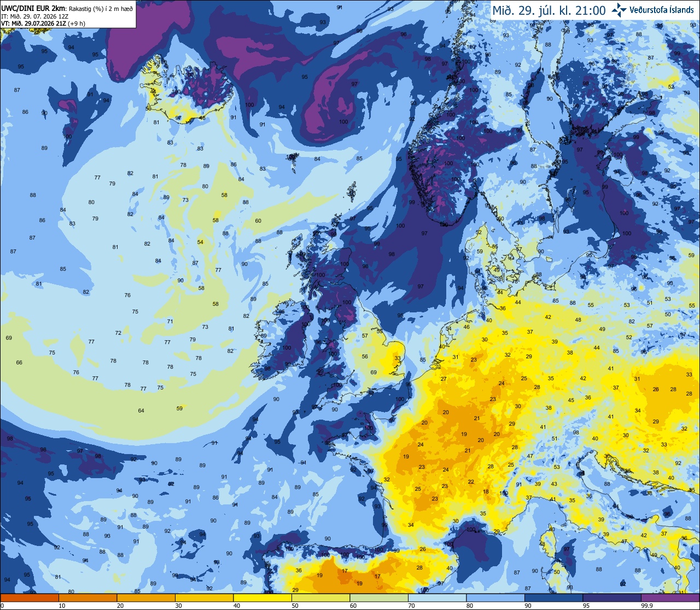Screen dimensions: 700x610
Task: Click the UWC/DINI EUR 2km title box
Action: tap(68, 14)
